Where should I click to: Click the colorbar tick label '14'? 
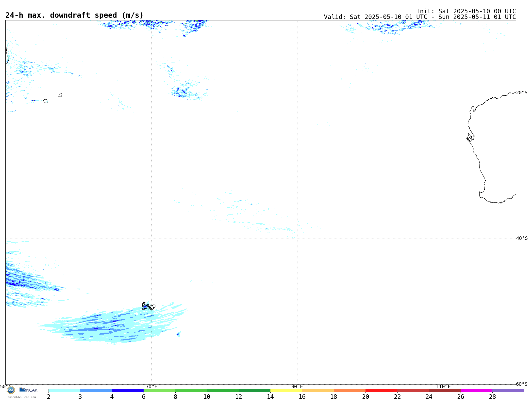pyautogui.click(x=270, y=397)
